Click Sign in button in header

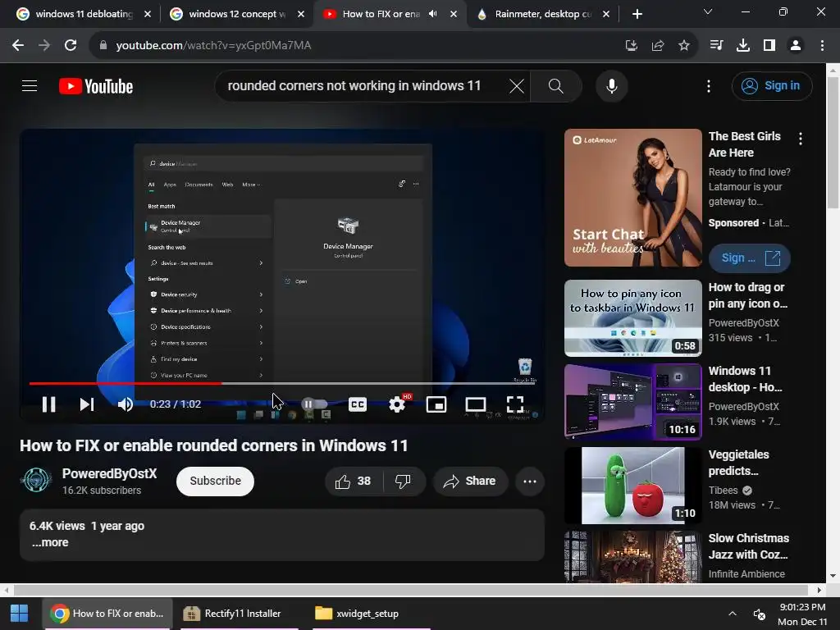772,85
